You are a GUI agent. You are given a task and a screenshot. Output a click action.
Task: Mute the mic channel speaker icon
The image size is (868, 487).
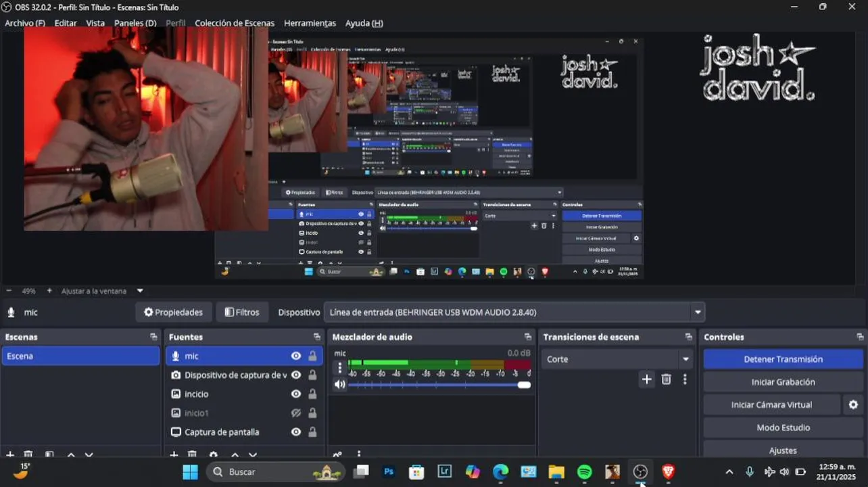coord(340,384)
